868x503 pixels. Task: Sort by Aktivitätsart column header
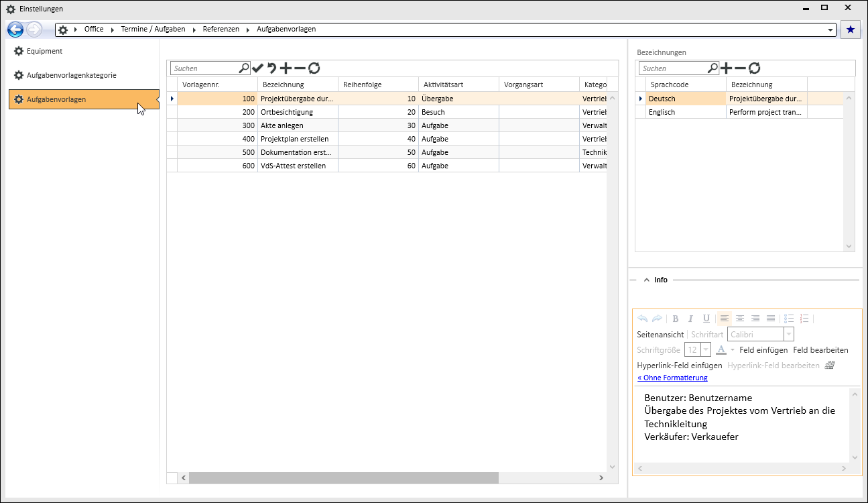(x=458, y=85)
